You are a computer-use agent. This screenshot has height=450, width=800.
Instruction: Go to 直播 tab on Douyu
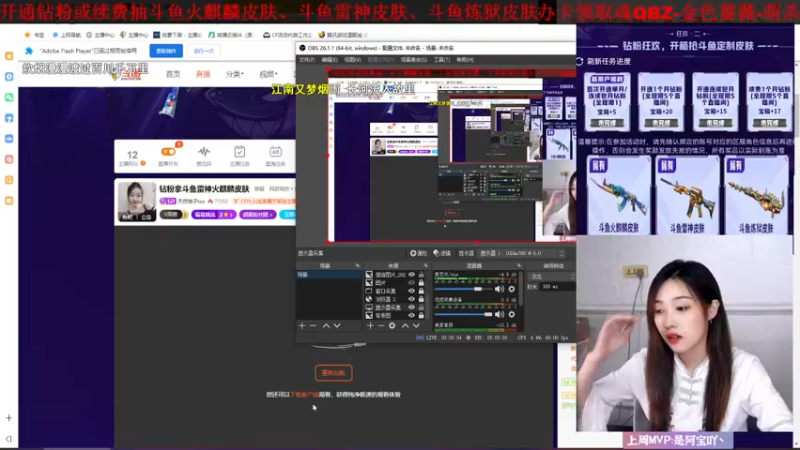[x=203, y=74]
